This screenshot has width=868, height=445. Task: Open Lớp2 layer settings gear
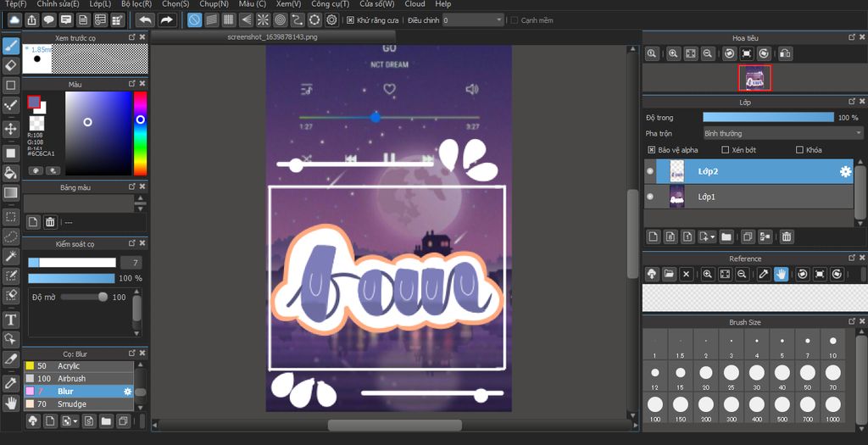coord(845,172)
